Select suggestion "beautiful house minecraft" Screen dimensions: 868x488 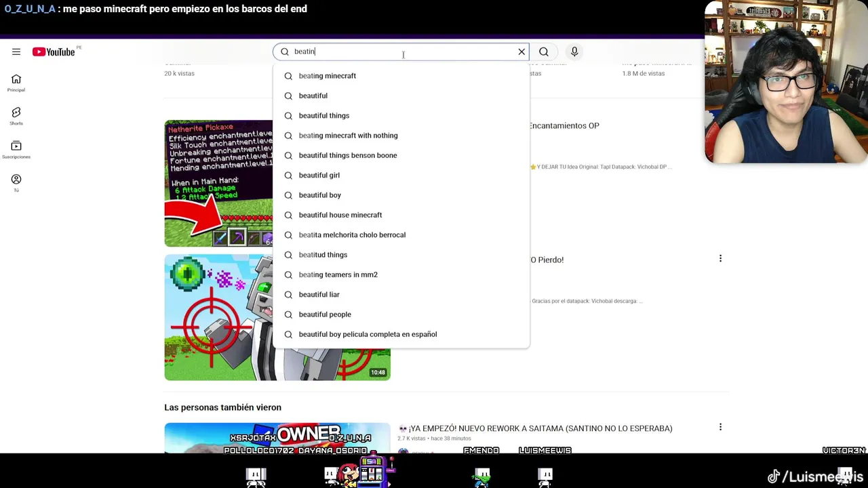[x=401, y=215]
